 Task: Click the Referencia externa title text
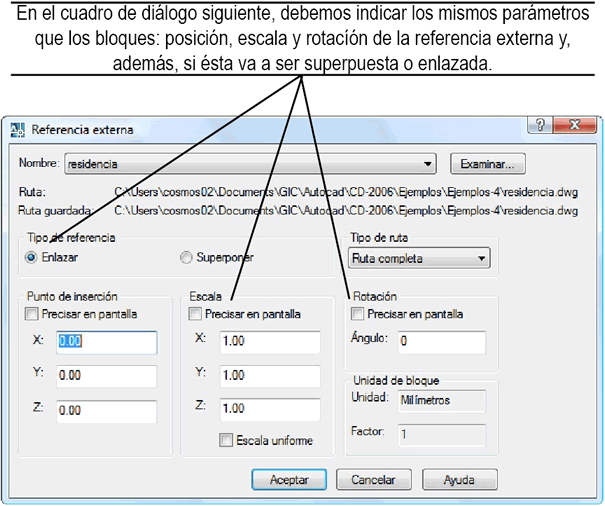click(82, 130)
